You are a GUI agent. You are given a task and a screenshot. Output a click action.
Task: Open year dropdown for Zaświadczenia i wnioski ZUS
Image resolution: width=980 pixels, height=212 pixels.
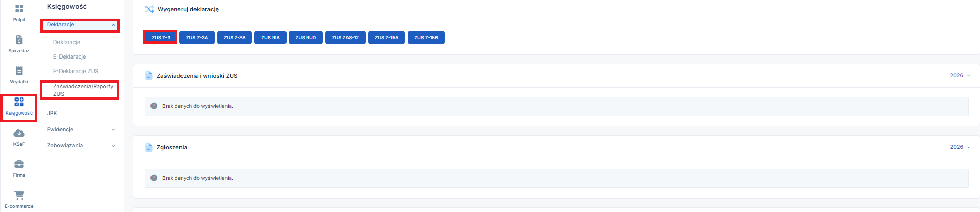(960, 76)
